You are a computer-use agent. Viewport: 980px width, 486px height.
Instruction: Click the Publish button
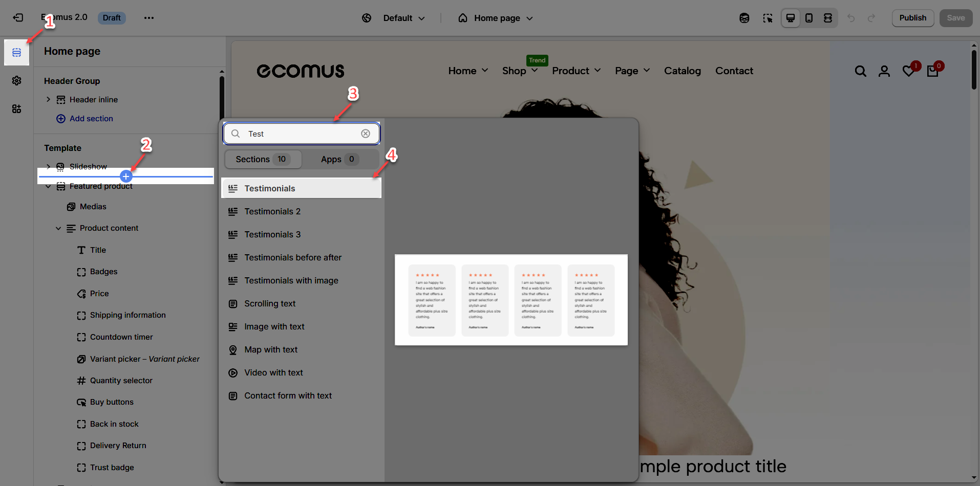point(913,18)
